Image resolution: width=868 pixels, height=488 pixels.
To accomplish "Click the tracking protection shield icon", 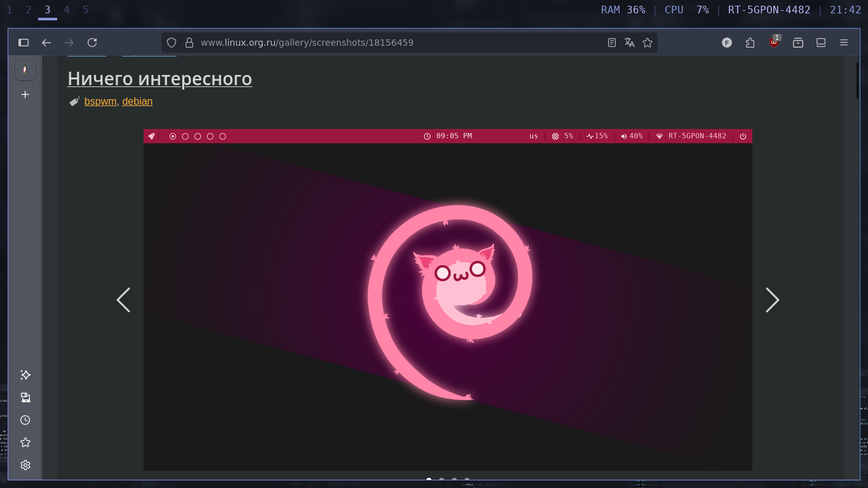I will click(x=171, y=43).
